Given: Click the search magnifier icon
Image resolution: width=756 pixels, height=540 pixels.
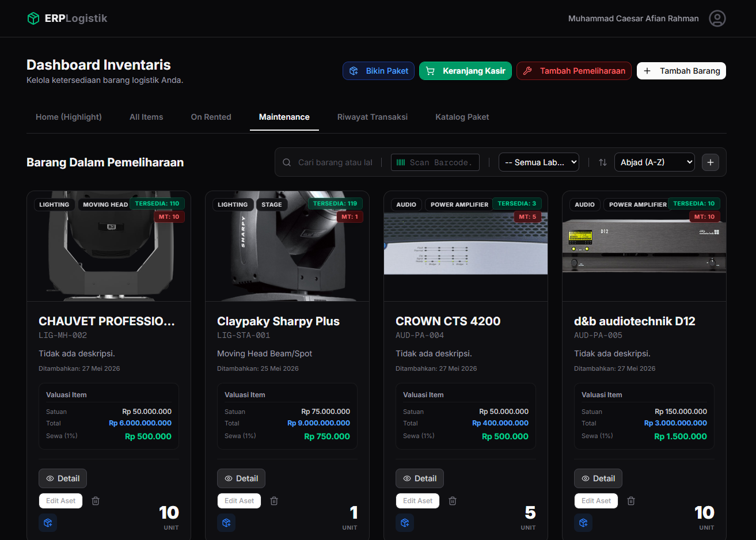Looking at the screenshot, I should coord(287,162).
